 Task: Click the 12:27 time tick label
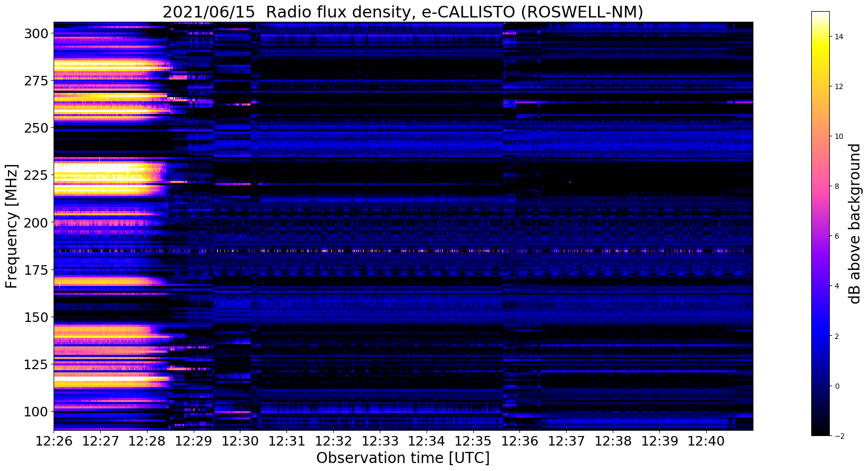100,441
